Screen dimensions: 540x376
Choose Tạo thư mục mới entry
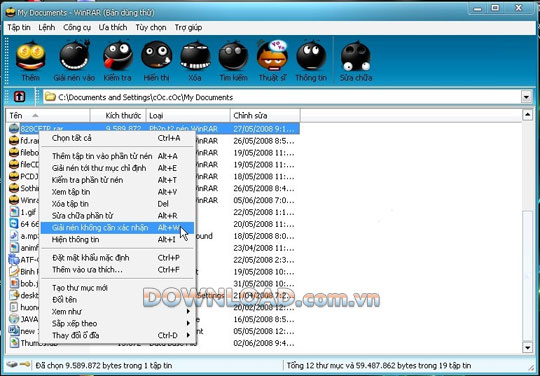[x=117, y=288]
